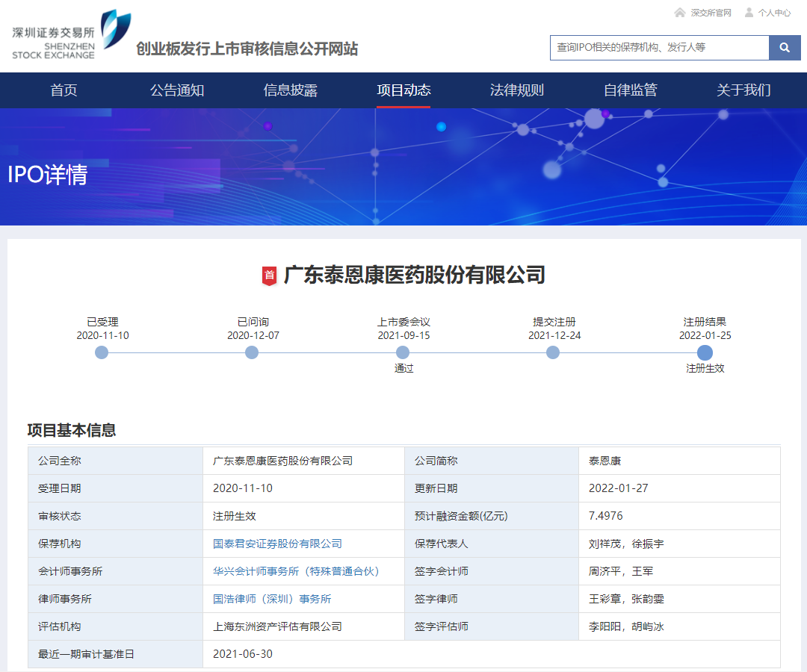Click the user icon beside 个人中心
807x672 pixels.
749,13
